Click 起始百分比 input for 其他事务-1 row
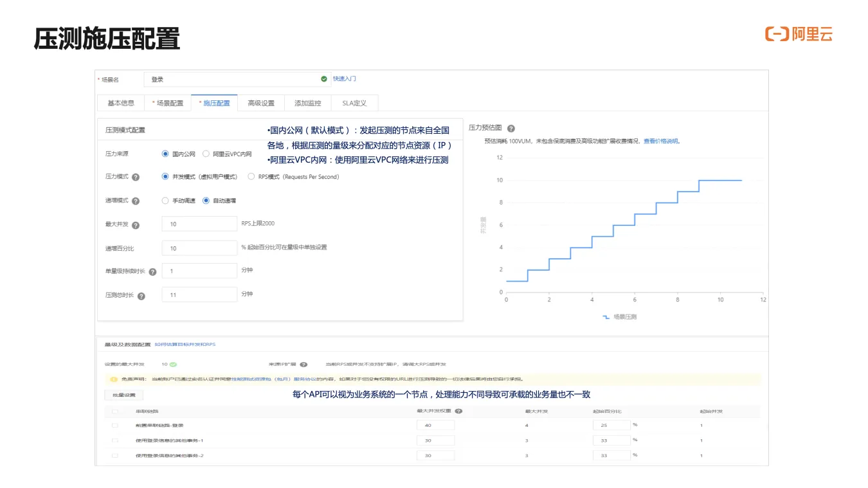868x488 pixels. point(611,440)
